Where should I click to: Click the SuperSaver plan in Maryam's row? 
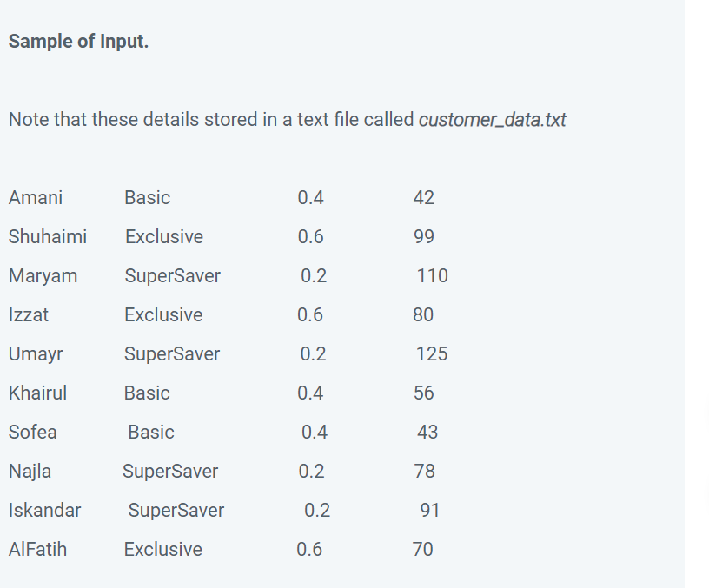172,276
